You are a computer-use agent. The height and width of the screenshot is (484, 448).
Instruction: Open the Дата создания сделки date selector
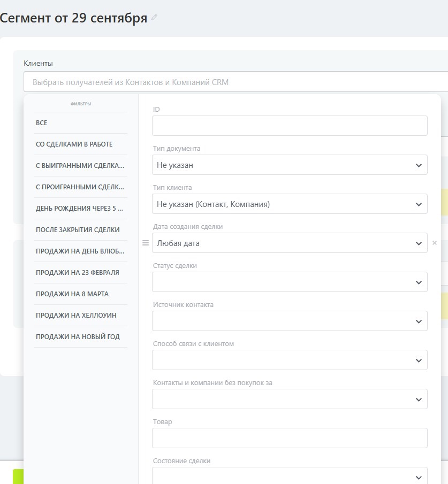pyautogui.click(x=290, y=243)
